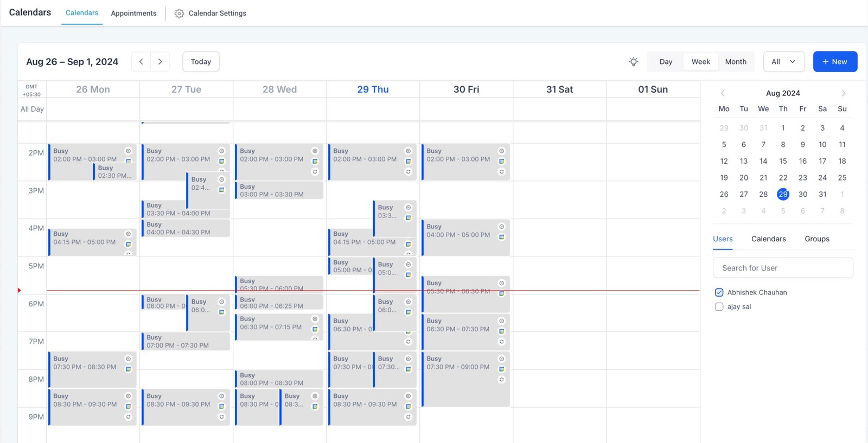Image resolution: width=868 pixels, height=443 pixels.
Task: Click the lightbulb icon beside Day view
Action: click(633, 62)
